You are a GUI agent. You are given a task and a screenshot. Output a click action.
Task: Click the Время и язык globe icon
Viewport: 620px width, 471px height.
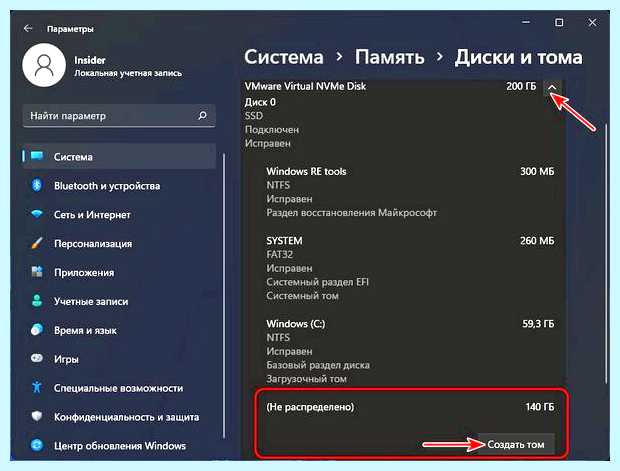(x=37, y=329)
